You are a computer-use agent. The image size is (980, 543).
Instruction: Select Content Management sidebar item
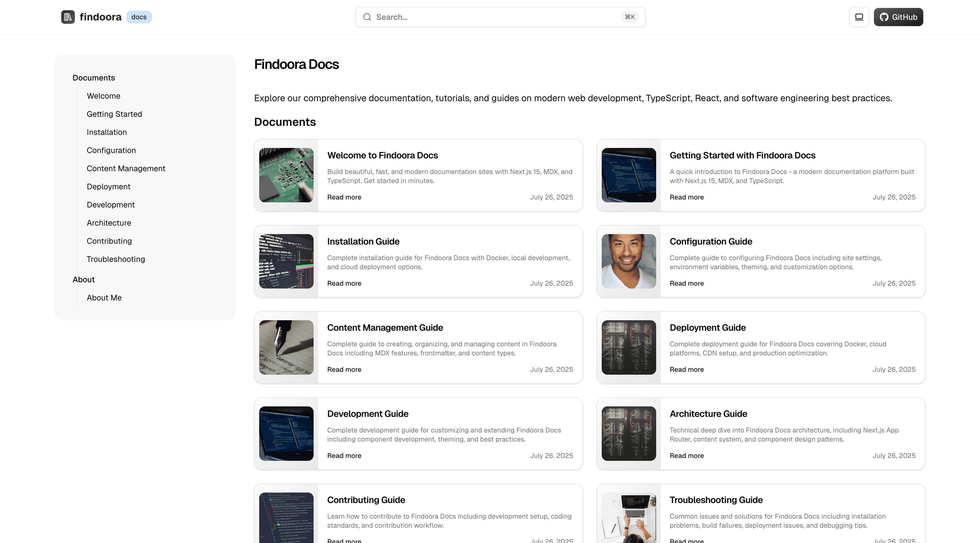coord(126,168)
